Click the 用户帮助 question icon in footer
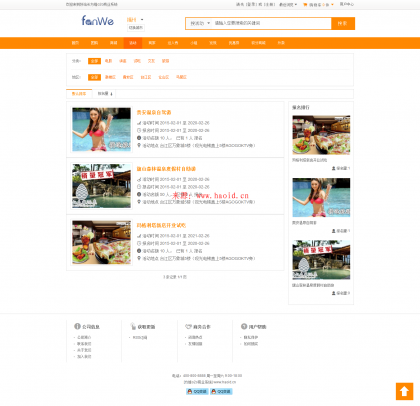Image resolution: width=420 pixels, height=406 pixels. pos(244,326)
